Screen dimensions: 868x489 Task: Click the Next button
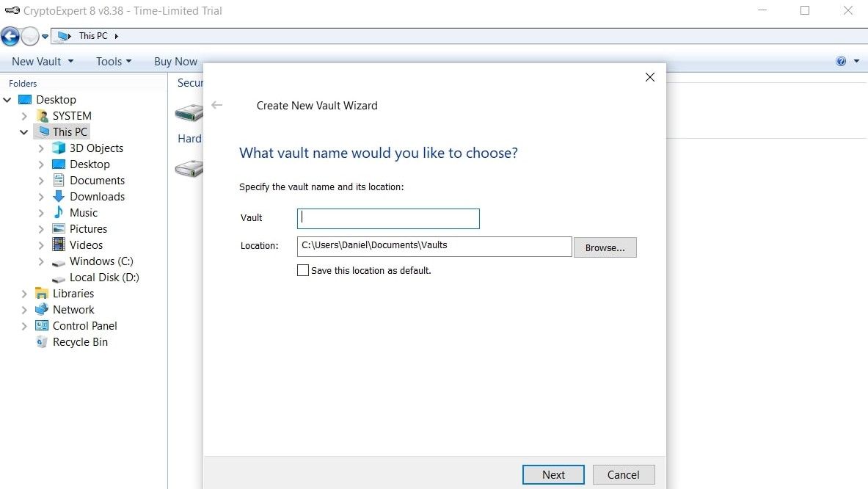coord(552,474)
